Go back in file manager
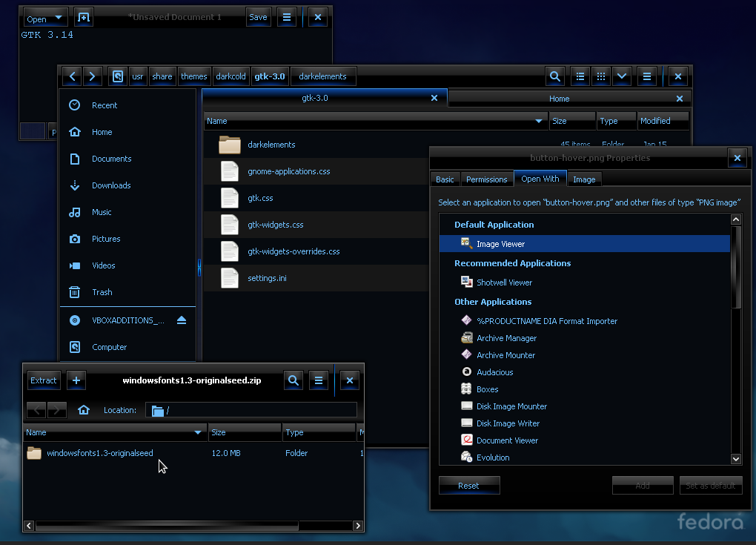The height and width of the screenshot is (545, 756). click(x=73, y=76)
